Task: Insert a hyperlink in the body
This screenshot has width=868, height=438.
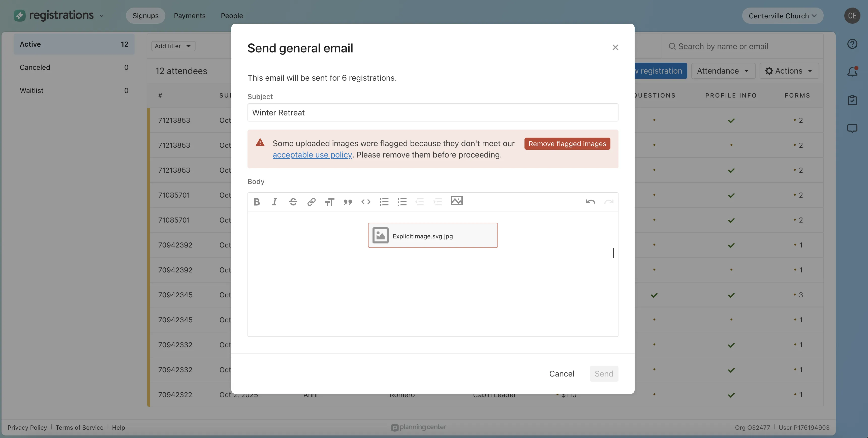Action: click(311, 201)
